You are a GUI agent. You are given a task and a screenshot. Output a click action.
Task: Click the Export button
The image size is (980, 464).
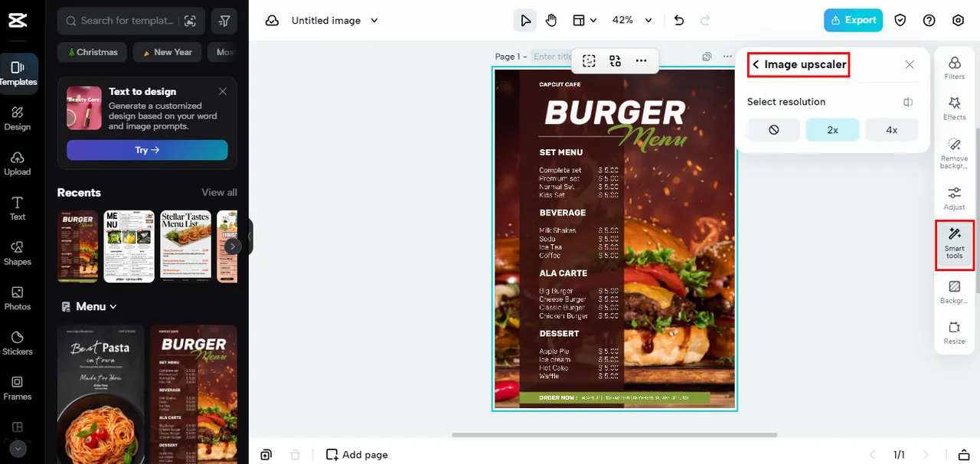pyautogui.click(x=853, y=21)
